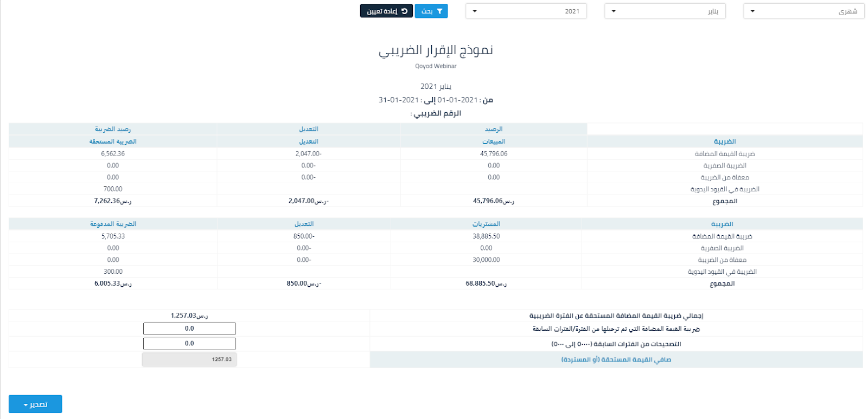
Task: Click the المبيعات column header
Action: coord(494,141)
